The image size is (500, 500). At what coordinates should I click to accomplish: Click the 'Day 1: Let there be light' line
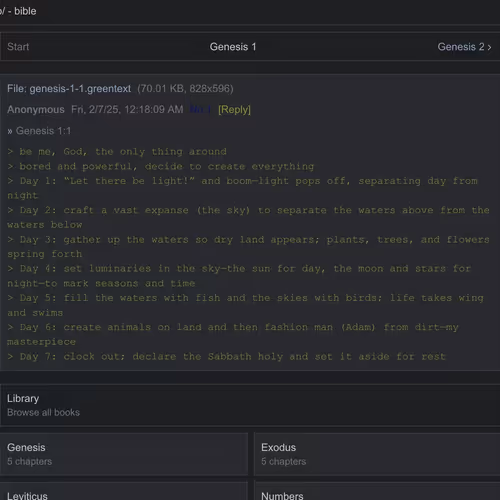(x=242, y=188)
